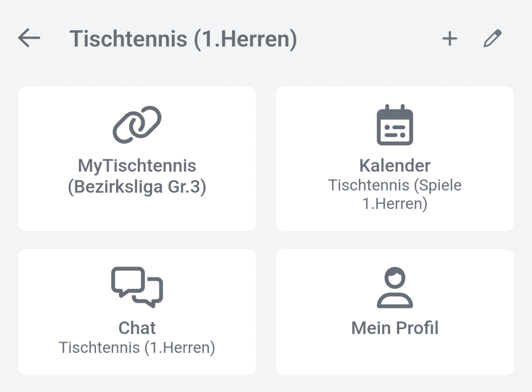Open the Mein Profil label
The height and width of the screenshot is (392, 532).
(x=395, y=328)
